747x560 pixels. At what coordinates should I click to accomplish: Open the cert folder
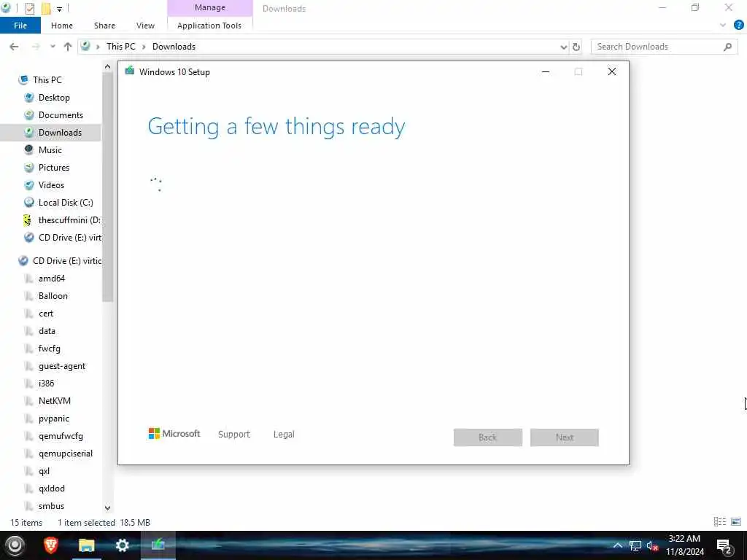tap(46, 314)
